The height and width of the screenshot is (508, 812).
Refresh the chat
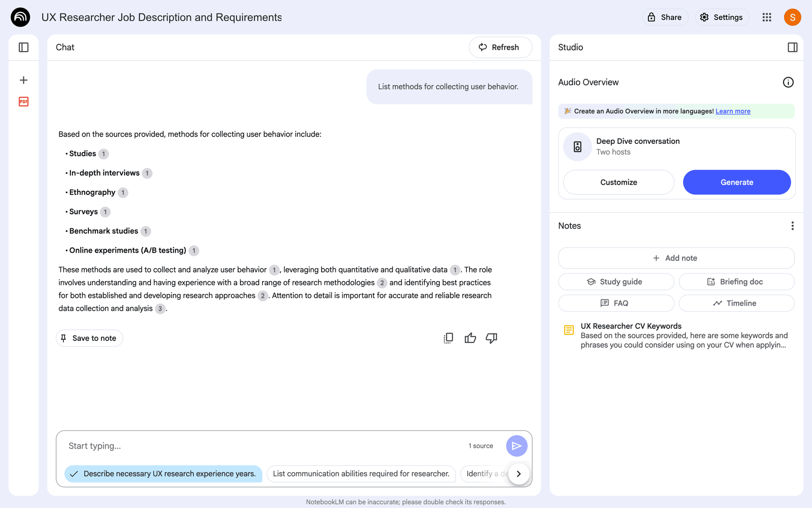point(500,47)
